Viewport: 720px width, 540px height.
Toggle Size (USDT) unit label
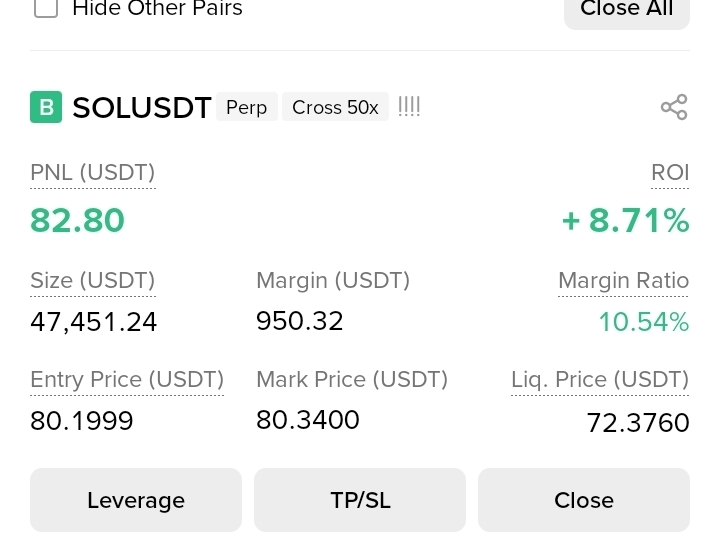click(x=93, y=281)
